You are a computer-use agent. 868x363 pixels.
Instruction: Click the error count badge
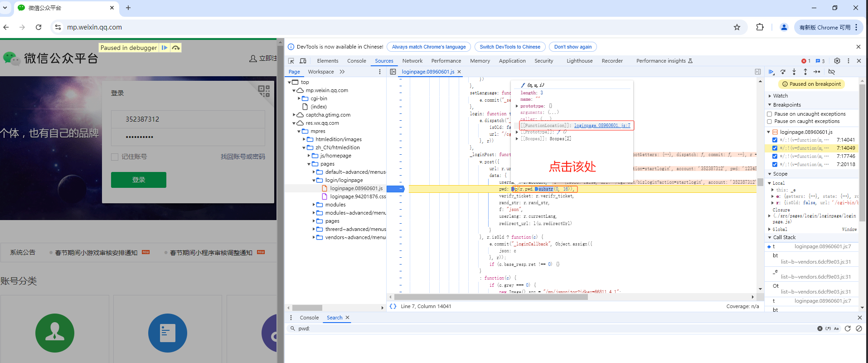pyautogui.click(x=806, y=61)
